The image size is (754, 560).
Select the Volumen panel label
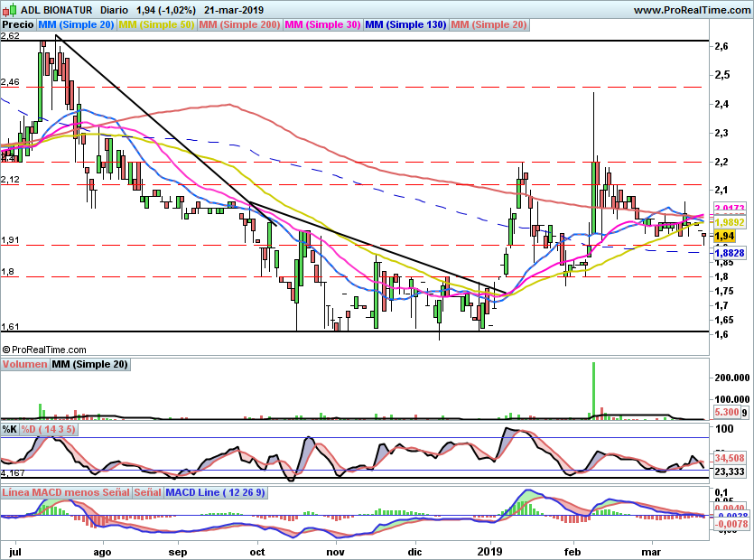24,365
